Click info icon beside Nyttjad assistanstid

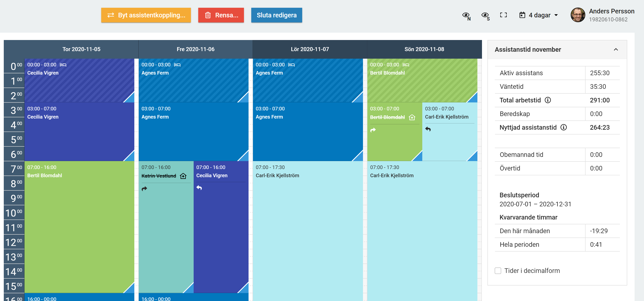pos(564,127)
